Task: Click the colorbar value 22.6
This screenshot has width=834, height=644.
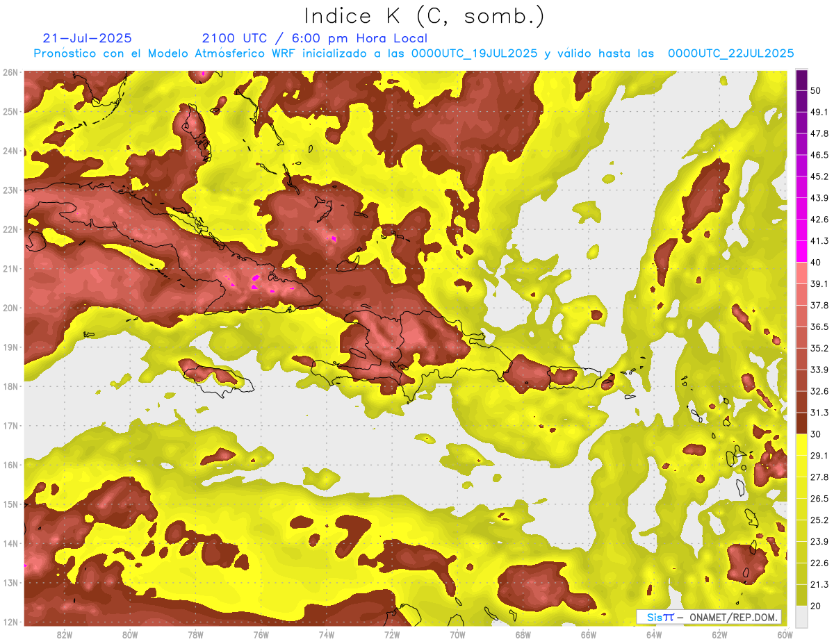Action: (819, 563)
